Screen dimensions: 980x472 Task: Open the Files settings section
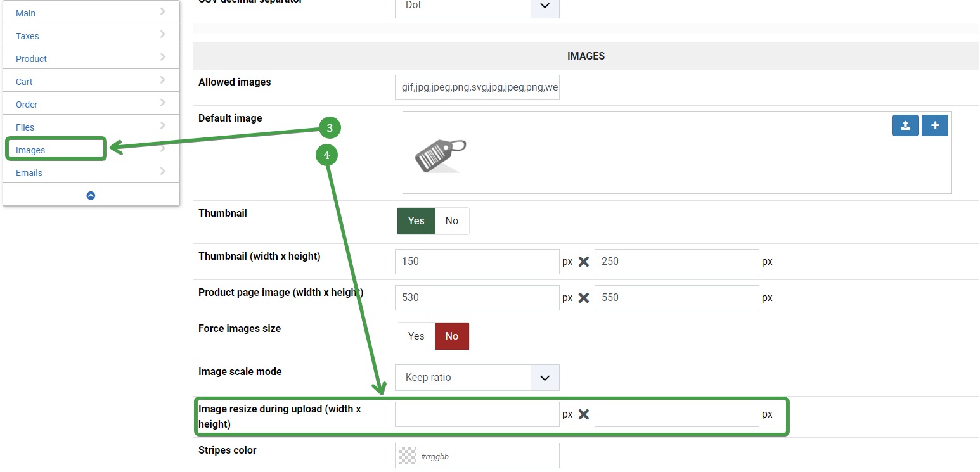[x=25, y=127]
